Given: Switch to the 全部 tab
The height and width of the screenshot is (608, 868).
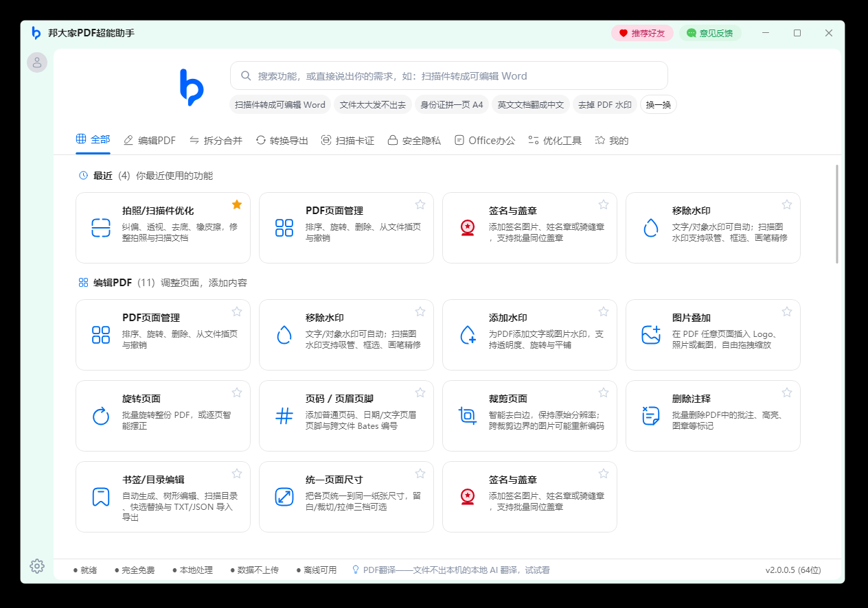Looking at the screenshot, I should 93,140.
